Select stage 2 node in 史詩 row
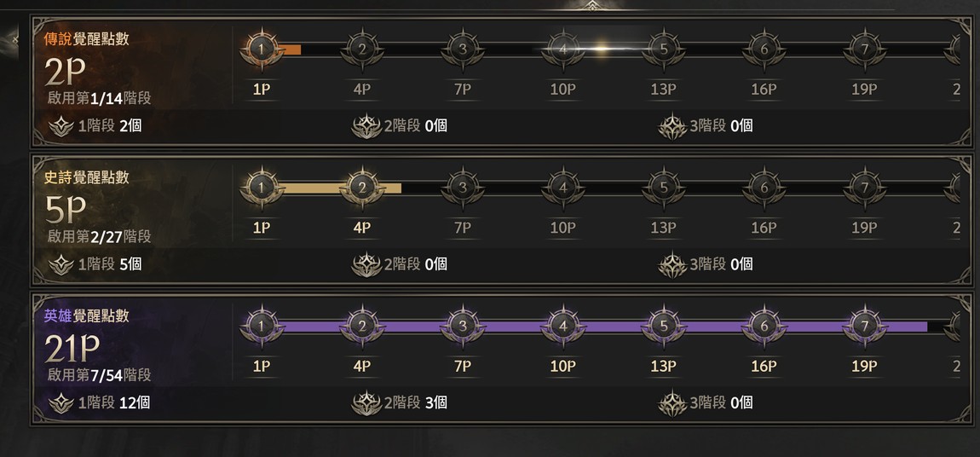 click(x=362, y=187)
